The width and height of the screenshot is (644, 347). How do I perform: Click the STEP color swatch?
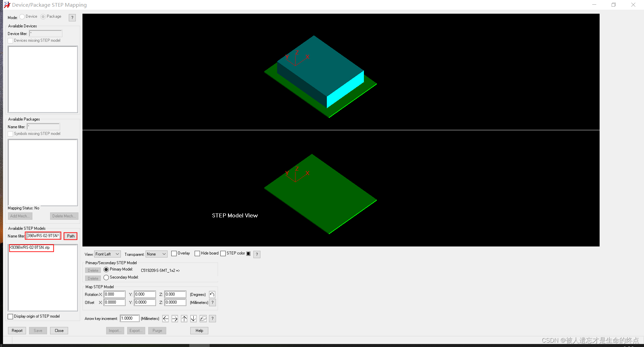click(x=248, y=253)
